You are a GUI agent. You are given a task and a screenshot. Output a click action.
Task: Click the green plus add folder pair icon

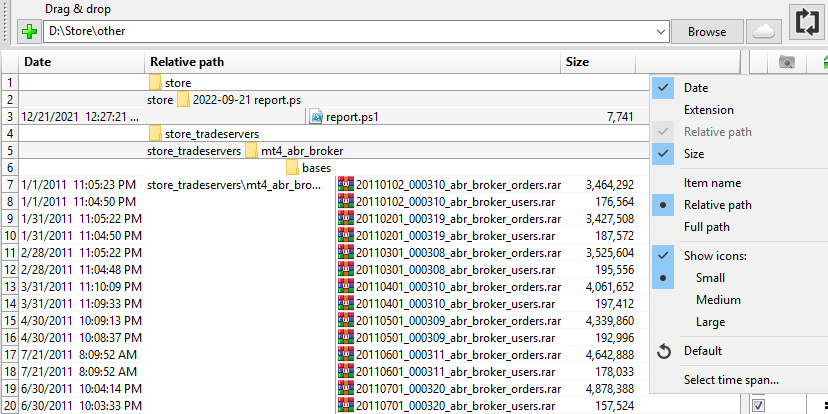tap(30, 32)
